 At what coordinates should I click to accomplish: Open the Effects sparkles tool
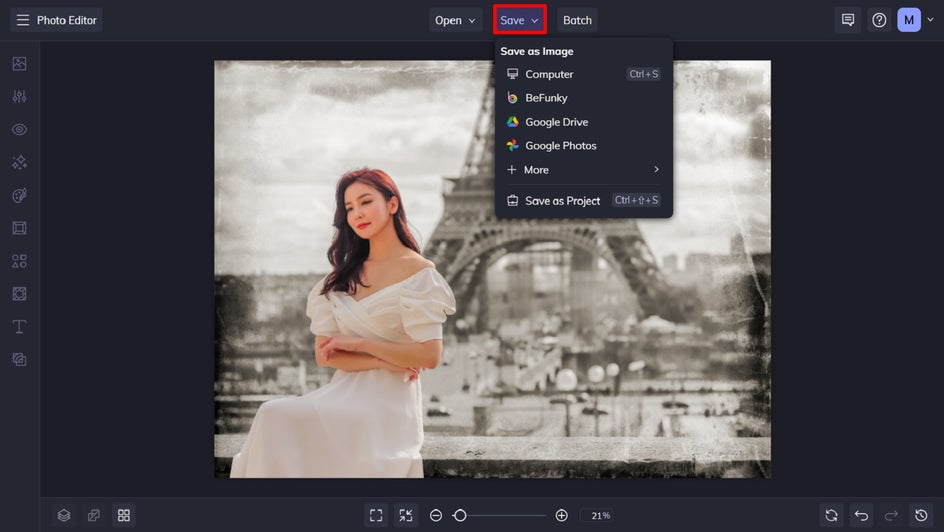click(19, 162)
